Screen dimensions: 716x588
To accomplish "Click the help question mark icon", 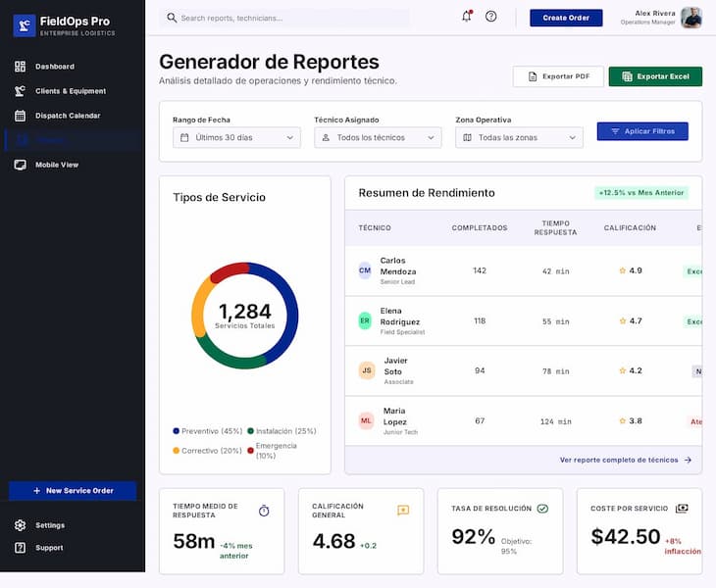I will [490, 17].
